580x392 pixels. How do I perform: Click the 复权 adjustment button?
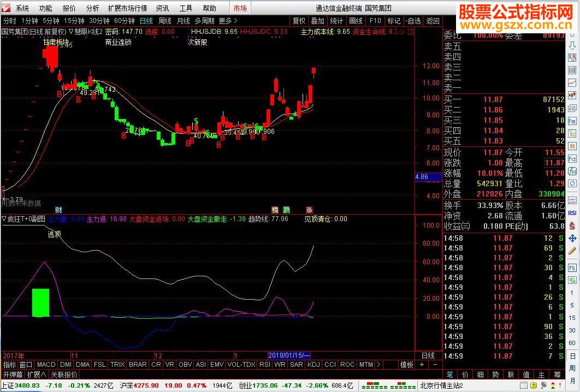299,21
